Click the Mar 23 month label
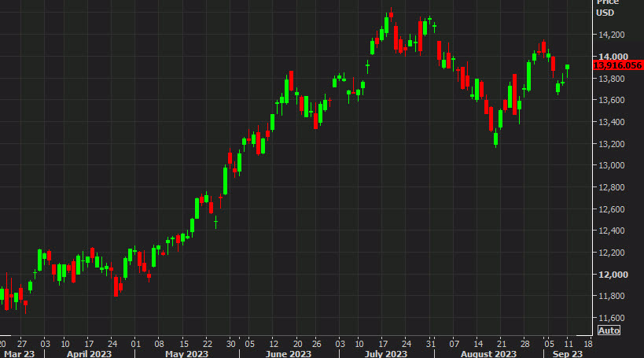This screenshot has height=358, width=644. [20, 354]
